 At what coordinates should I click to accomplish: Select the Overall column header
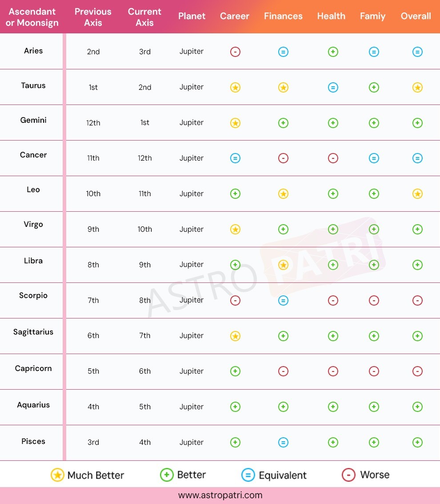[416, 16]
